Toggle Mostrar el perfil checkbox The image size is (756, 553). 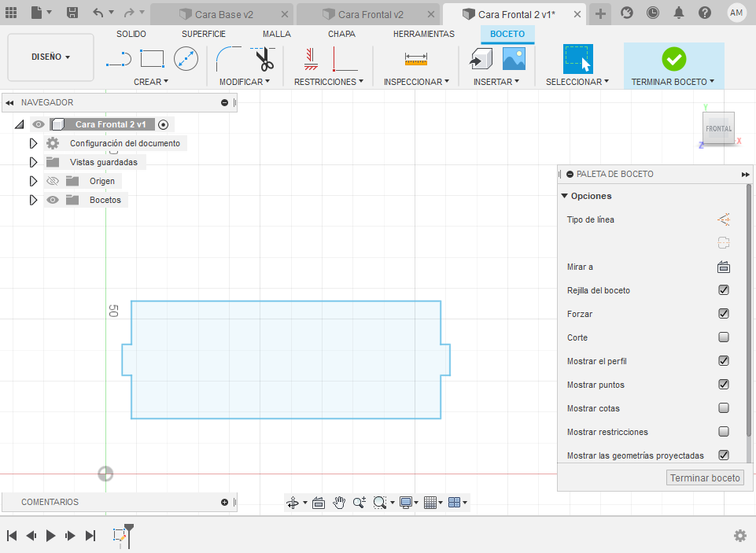click(724, 360)
